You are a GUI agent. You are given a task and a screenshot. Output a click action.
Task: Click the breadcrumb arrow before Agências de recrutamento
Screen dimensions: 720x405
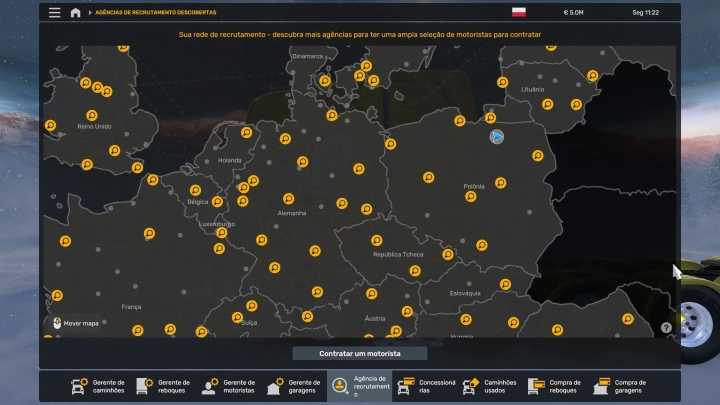90,13
